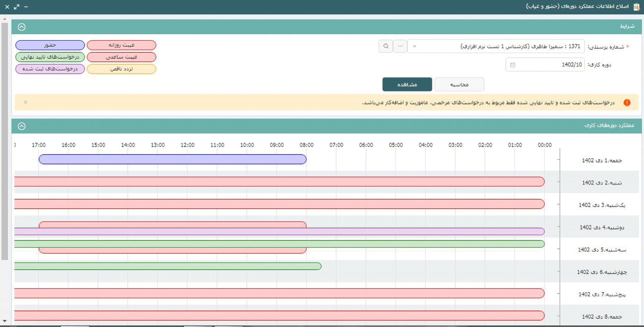Collapse the عملکرد دوره‌های کاری panel
The image size is (644, 327).
[x=21, y=126]
